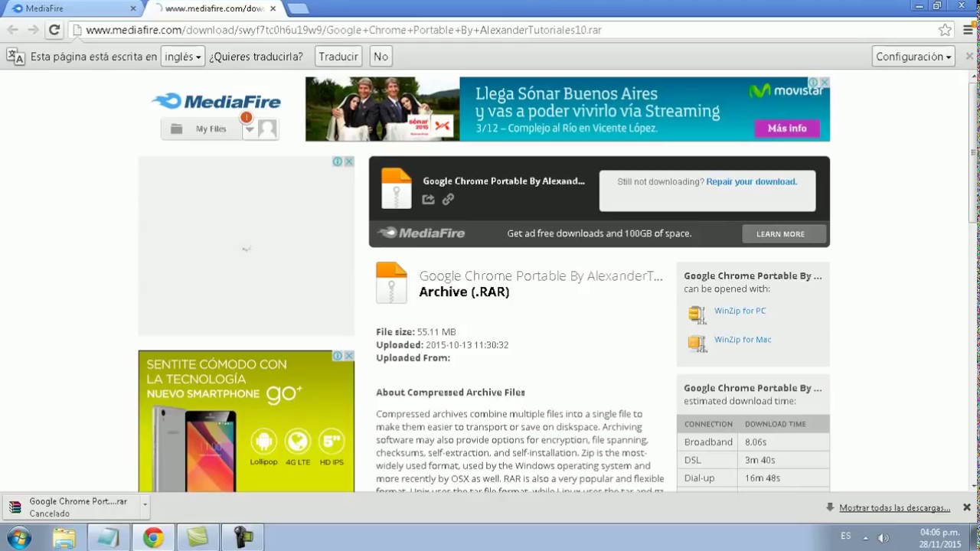Open a new browser tab
Image resolution: width=980 pixels, height=551 pixels.
[298, 8]
